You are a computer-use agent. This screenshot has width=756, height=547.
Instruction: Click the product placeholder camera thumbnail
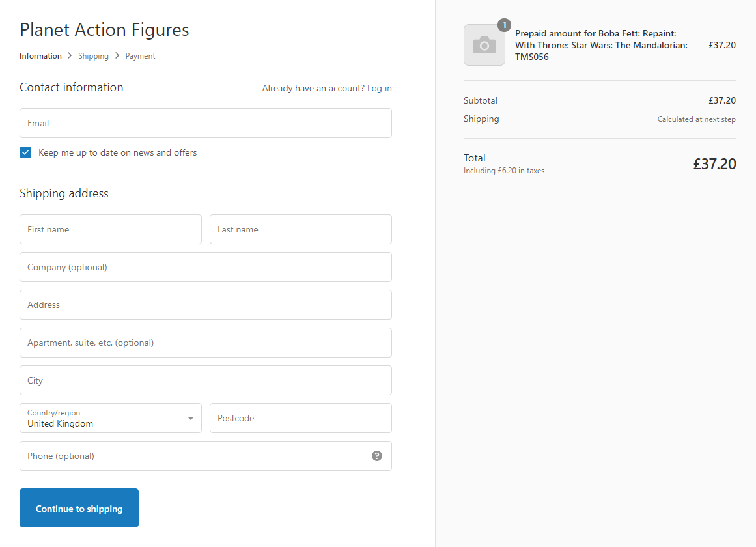tap(484, 45)
